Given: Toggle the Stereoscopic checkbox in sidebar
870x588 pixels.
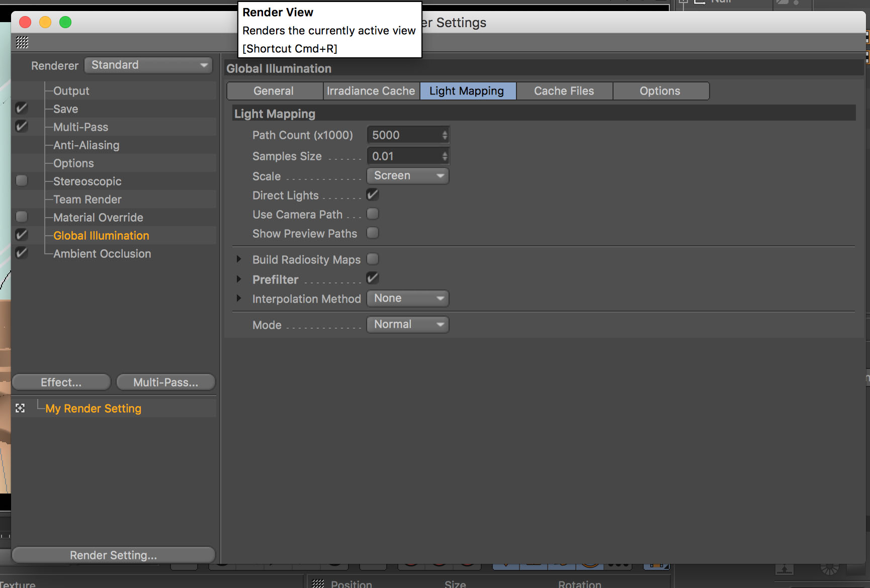Looking at the screenshot, I should pyautogui.click(x=22, y=181).
